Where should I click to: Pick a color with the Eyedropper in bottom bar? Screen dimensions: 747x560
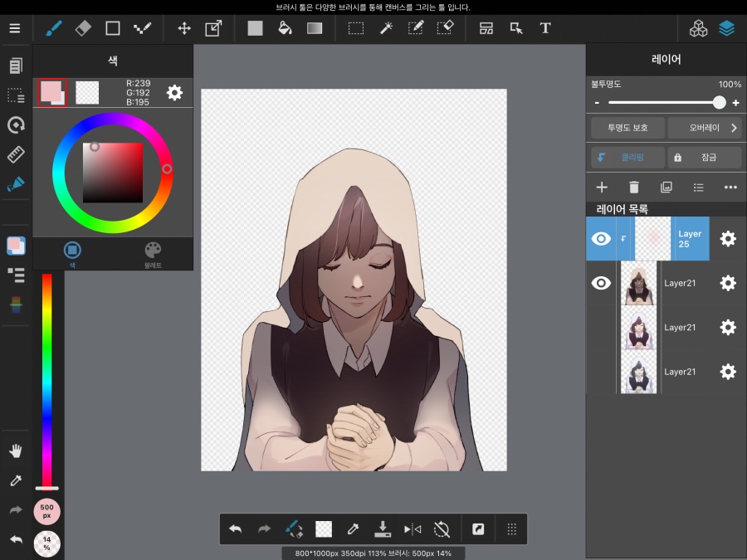point(353,528)
